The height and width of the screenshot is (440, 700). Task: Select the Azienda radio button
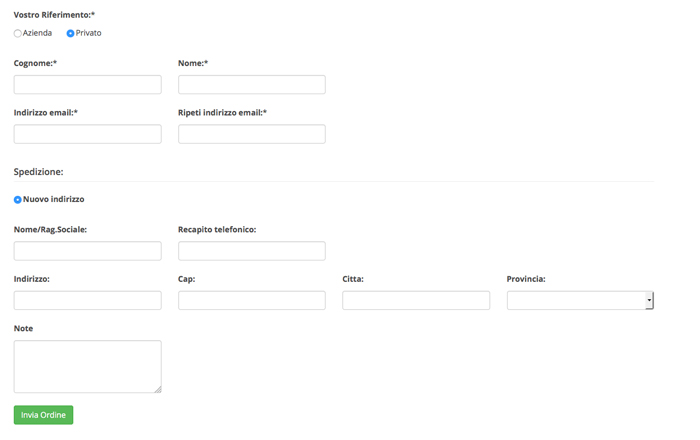(17, 33)
